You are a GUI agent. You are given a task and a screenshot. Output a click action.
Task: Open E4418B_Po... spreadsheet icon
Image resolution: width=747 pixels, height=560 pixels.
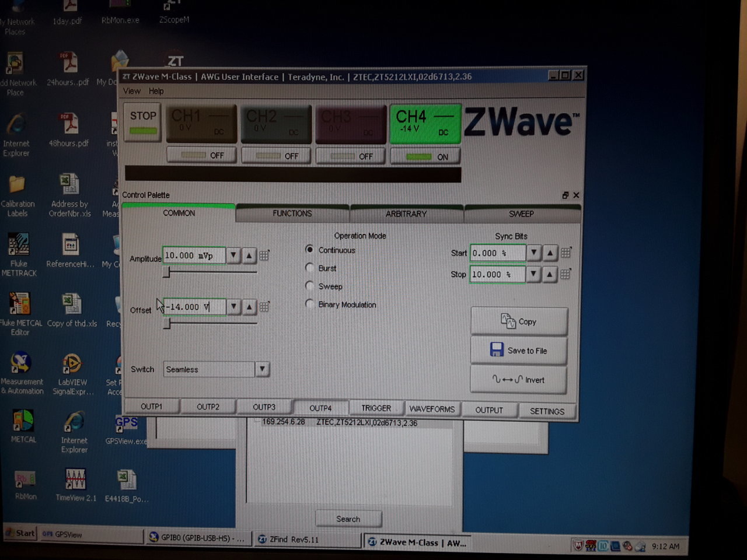(x=127, y=487)
